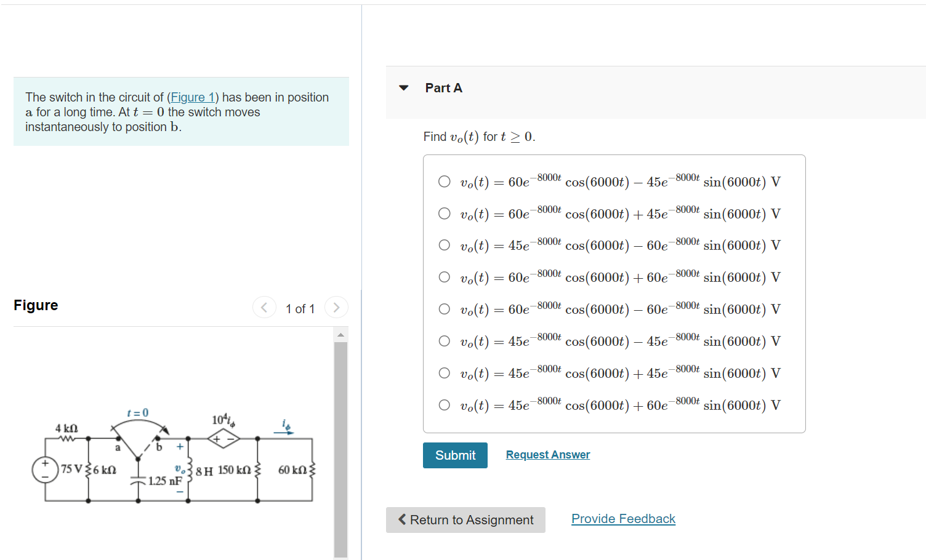926x560 pixels.
Task: Click the figure panel vertical scrollbar
Action: tap(340, 449)
